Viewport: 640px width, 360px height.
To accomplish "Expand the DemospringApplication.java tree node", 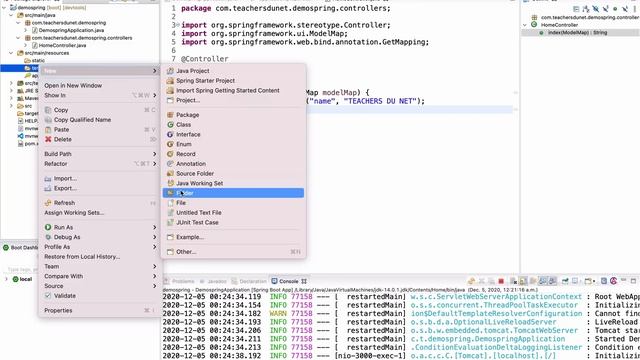I will (25, 30).
